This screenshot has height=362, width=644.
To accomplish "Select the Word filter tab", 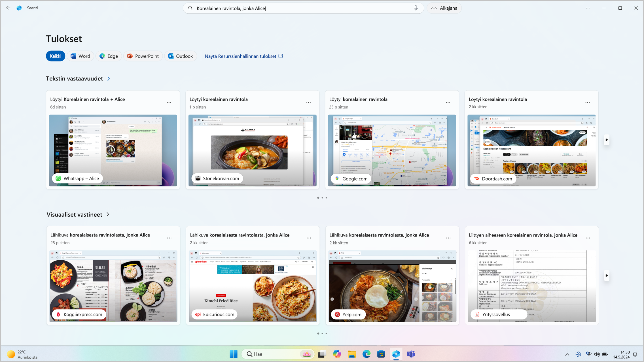I will (80, 56).
